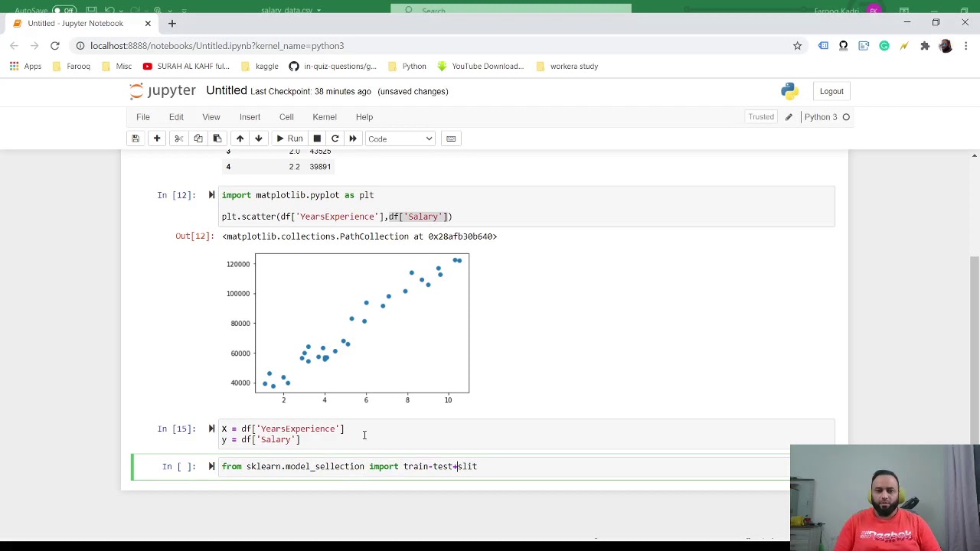Copy selected cells in the Jupyter toolbar
Image resolution: width=980 pixels, height=551 pixels.
click(x=198, y=139)
